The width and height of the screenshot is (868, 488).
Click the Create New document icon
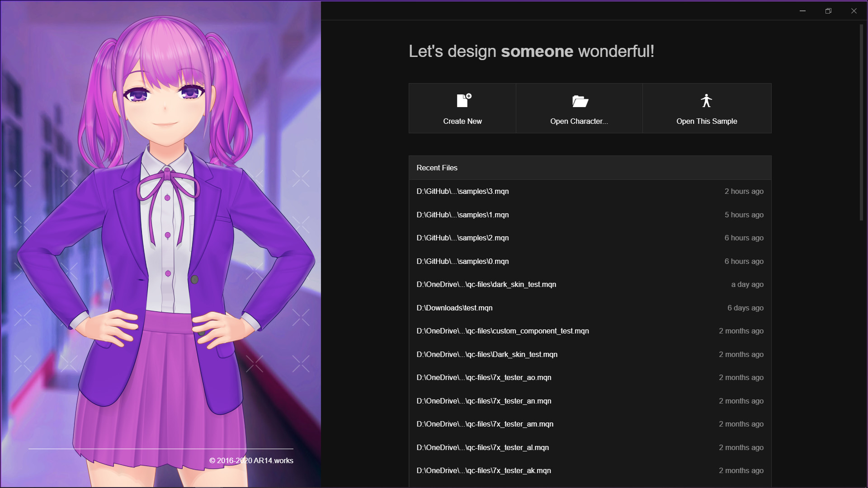point(463,100)
